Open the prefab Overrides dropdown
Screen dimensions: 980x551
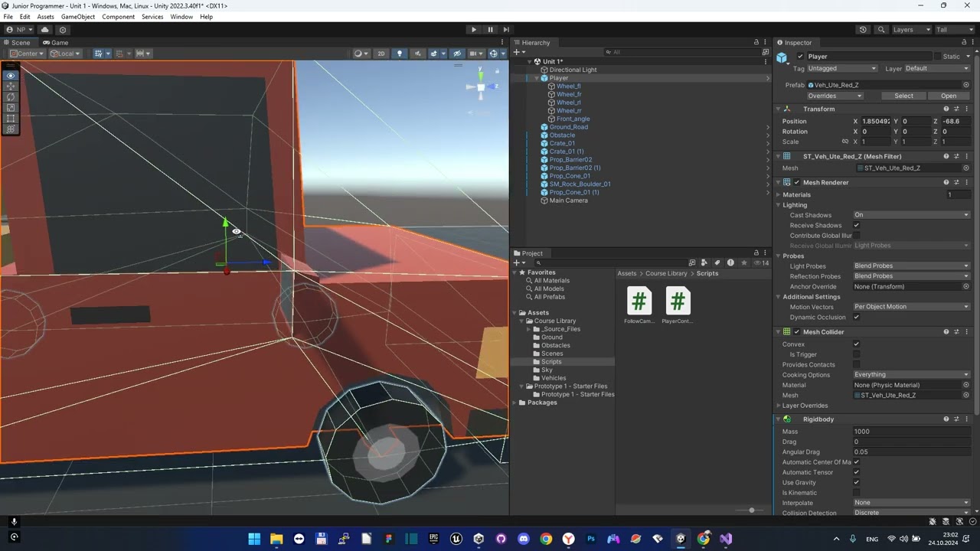[x=835, y=96]
